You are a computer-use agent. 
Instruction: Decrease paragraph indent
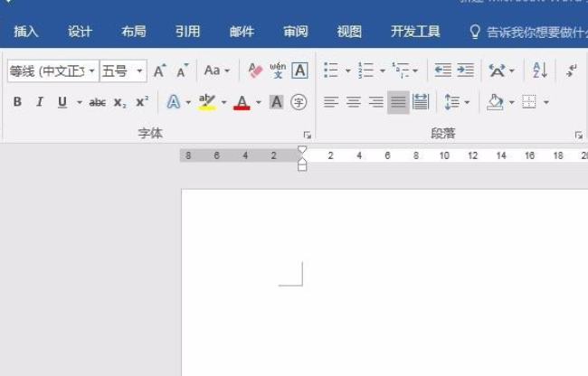point(443,70)
